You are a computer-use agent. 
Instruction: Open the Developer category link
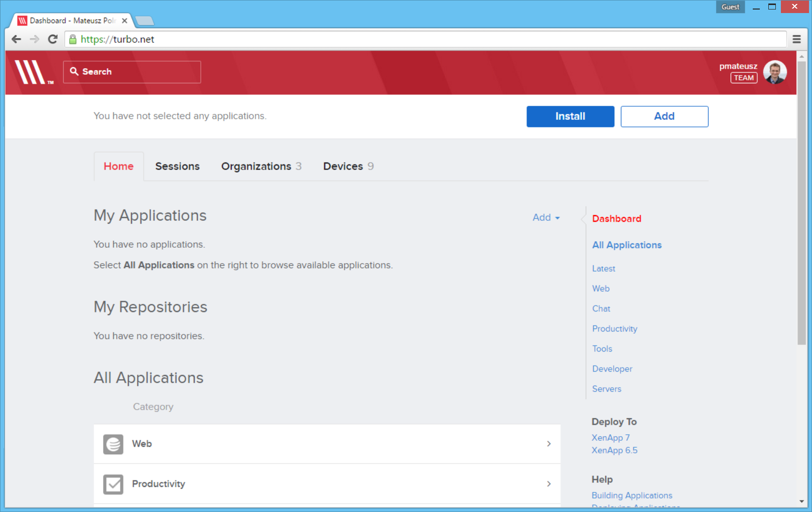[612, 369]
